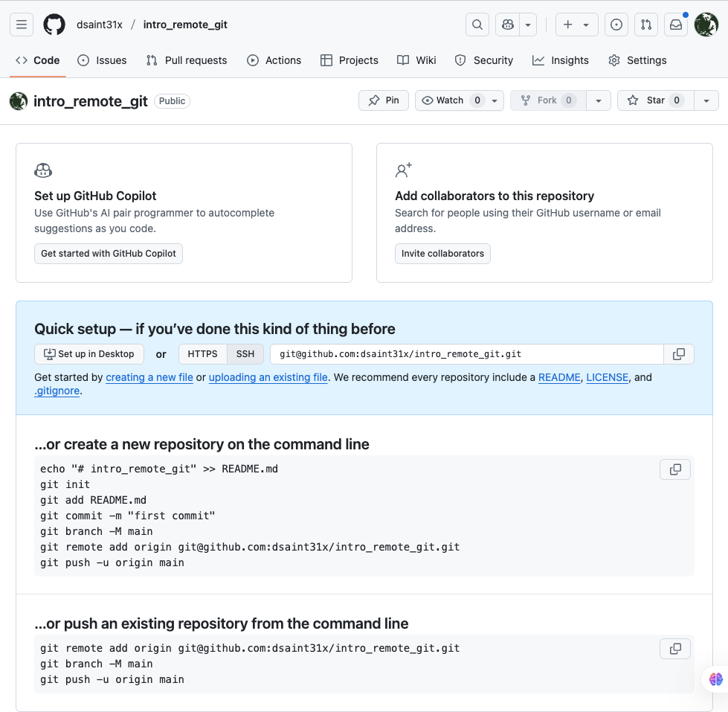Viewport: 728px width, 712px height.
Task: Open the Security tab
Action: click(x=484, y=60)
